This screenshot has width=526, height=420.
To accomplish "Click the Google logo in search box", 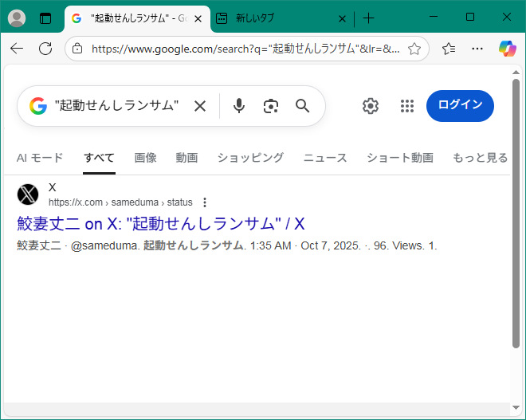I will coord(38,106).
